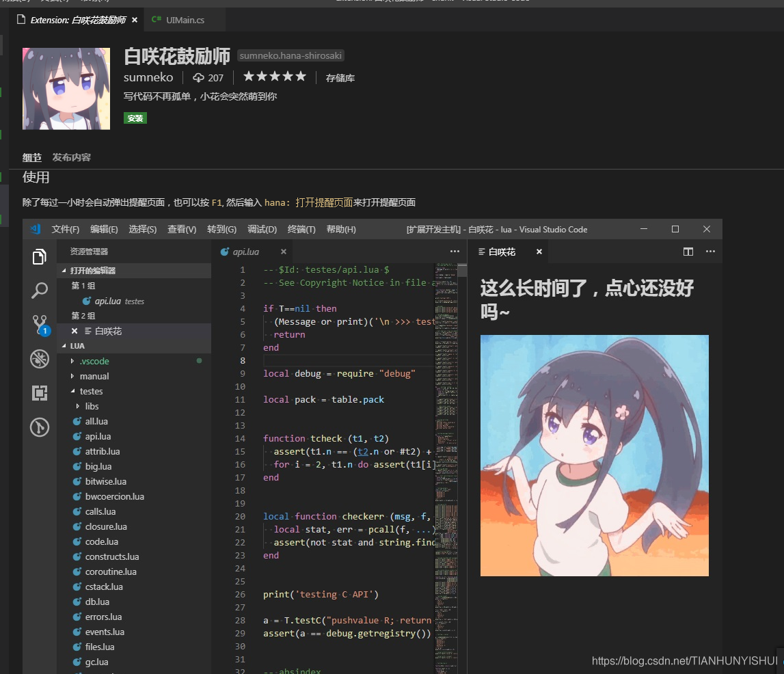Click the 第 2 组 group header
The width and height of the screenshot is (784, 674).
click(x=134, y=316)
